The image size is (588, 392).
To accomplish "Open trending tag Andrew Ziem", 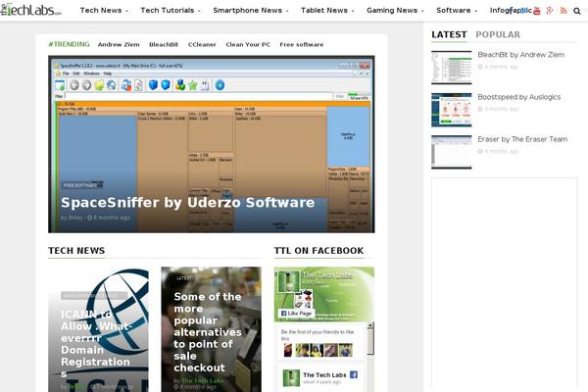I will pyautogui.click(x=119, y=45).
